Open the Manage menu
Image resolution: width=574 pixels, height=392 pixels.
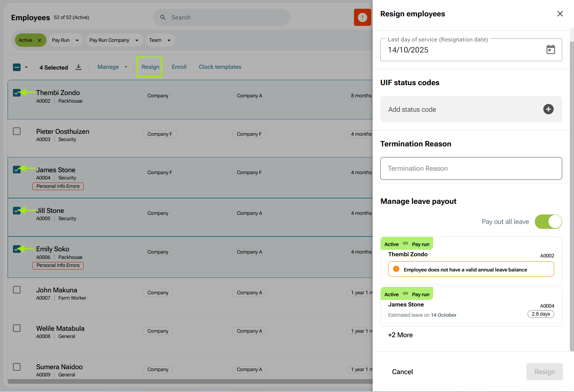[112, 67]
